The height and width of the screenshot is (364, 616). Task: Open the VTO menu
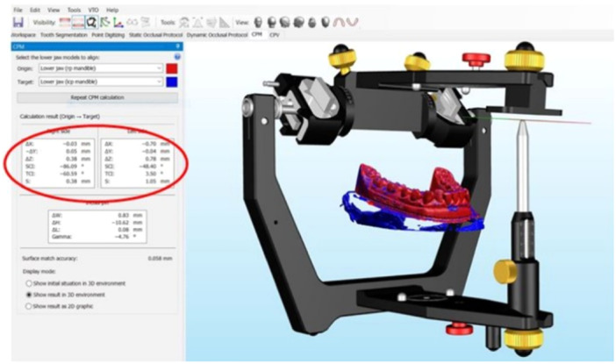tap(93, 10)
